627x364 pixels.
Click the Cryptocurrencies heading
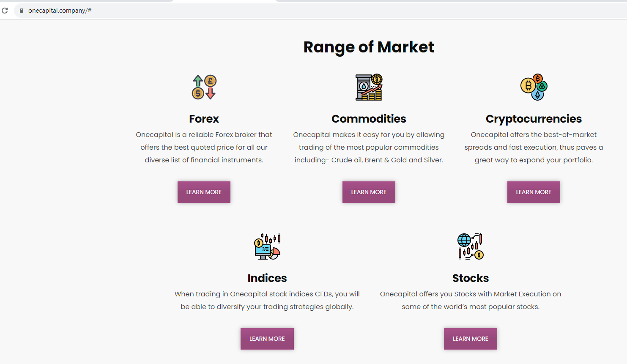[x=534, y=119]
